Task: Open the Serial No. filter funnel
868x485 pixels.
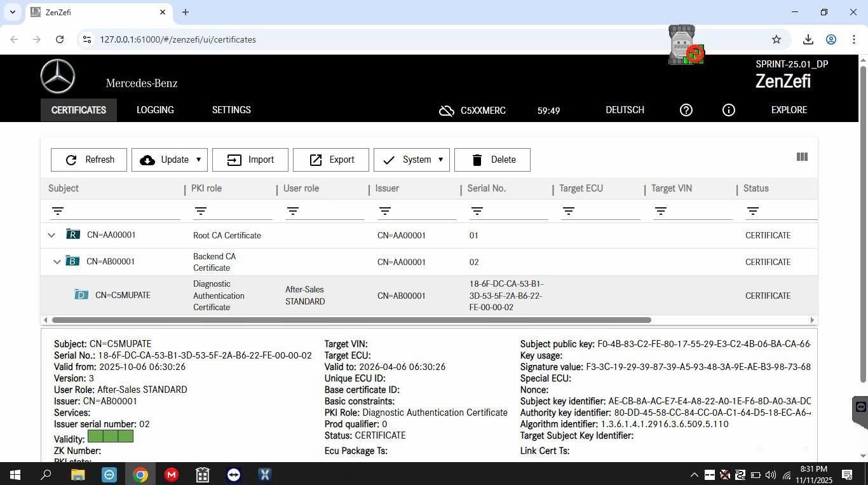Action: (x=477, y=210)
